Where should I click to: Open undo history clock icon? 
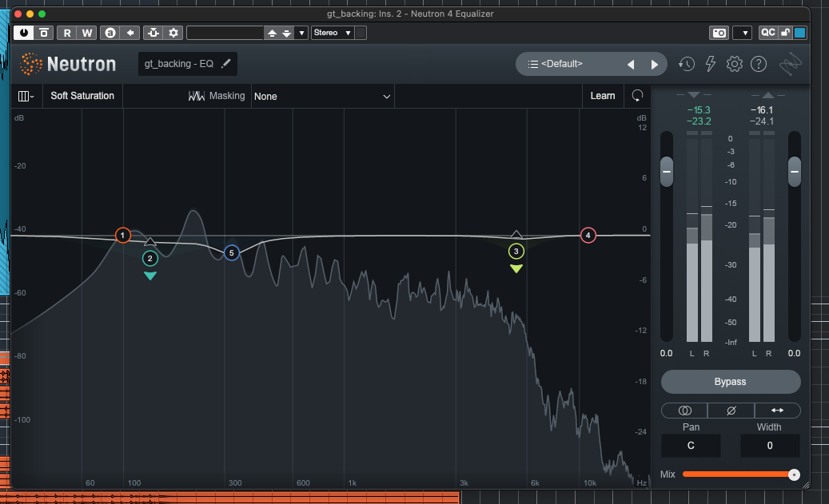(x=686, y=65)
